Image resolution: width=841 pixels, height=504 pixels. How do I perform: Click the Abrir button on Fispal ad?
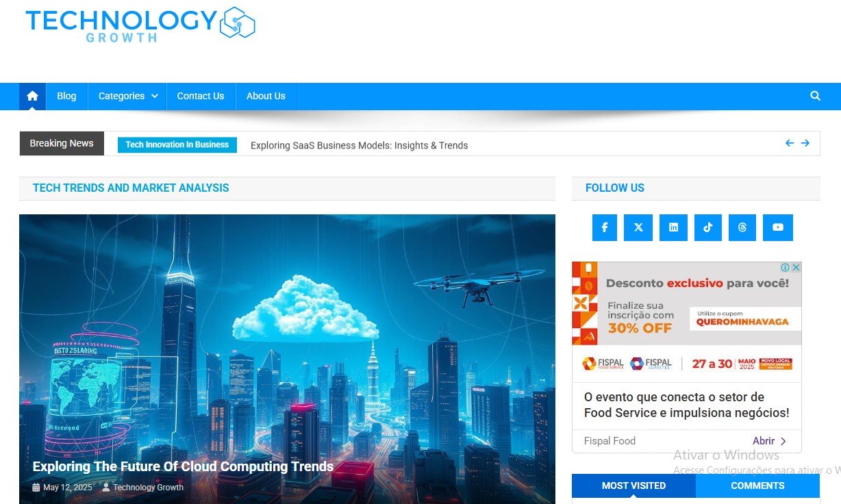tap(769, 441)
